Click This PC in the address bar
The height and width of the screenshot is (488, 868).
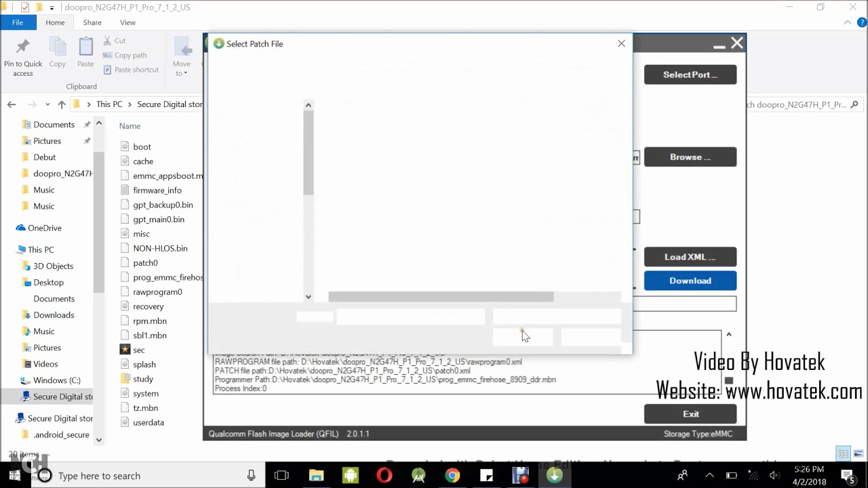coord(109,104)
